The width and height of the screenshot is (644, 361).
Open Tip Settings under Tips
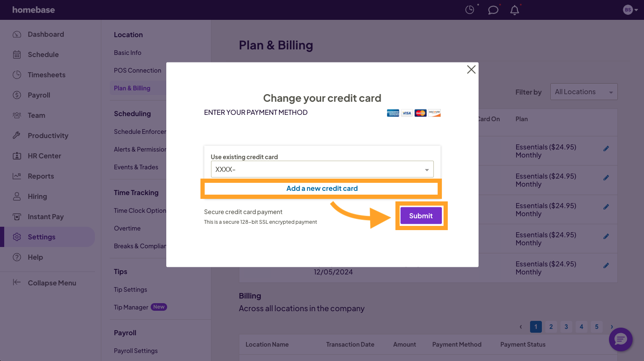(x=130, y=290)
